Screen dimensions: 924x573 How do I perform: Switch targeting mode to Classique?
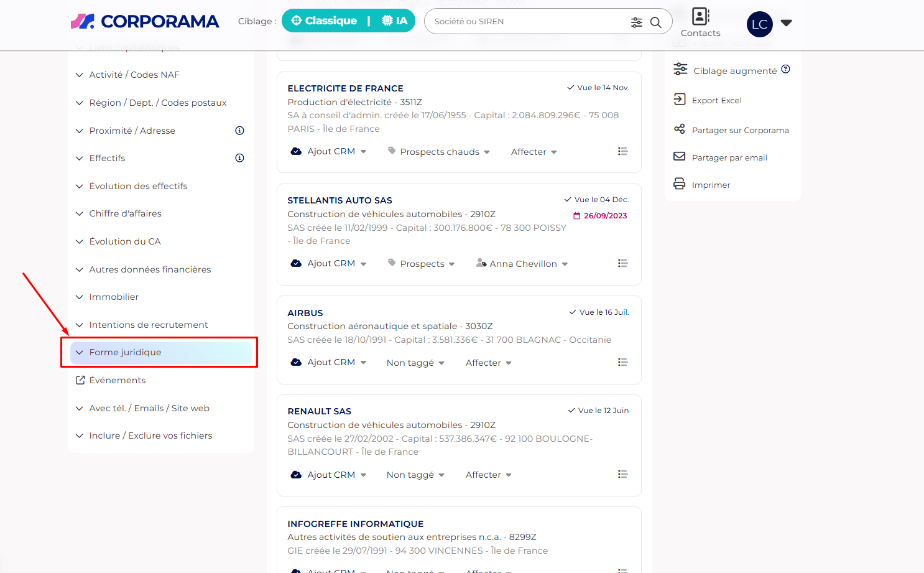coord(324,21)
